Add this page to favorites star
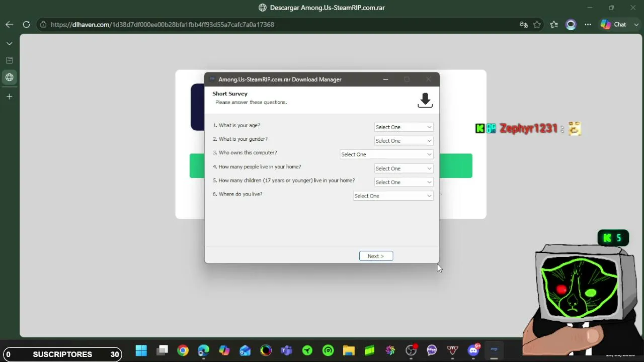Image resolution: width=644 pixels, height=362 pixels. pos(537,24)
